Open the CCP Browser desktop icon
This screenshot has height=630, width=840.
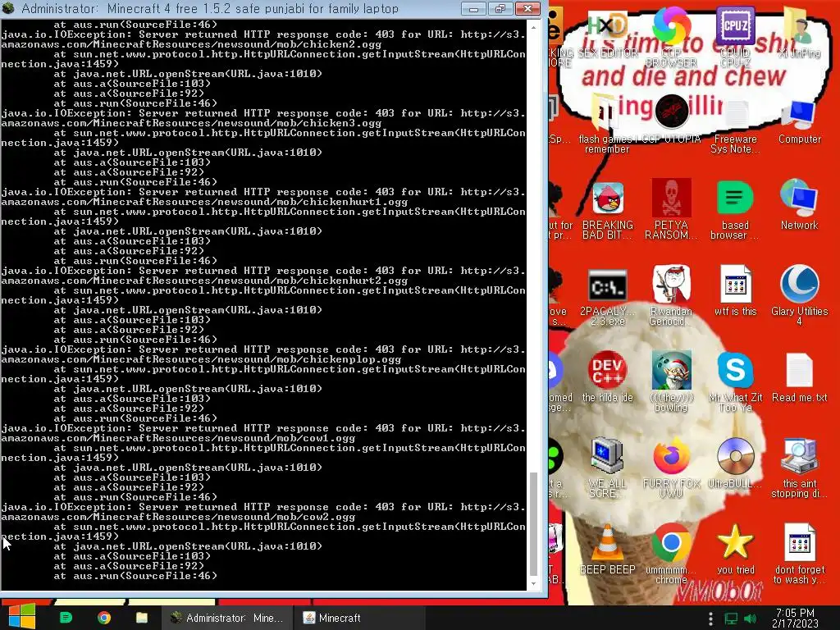[671, 27]
